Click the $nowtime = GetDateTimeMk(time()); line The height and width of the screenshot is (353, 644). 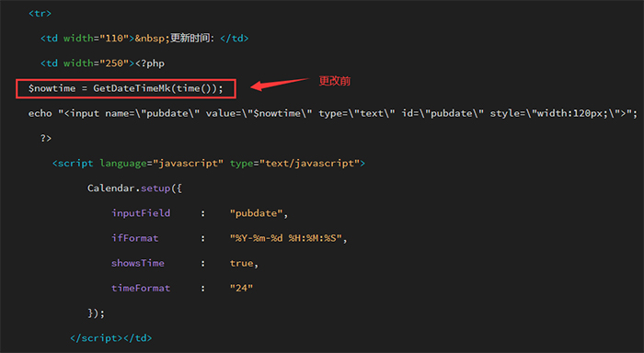(x=126, y=88)
